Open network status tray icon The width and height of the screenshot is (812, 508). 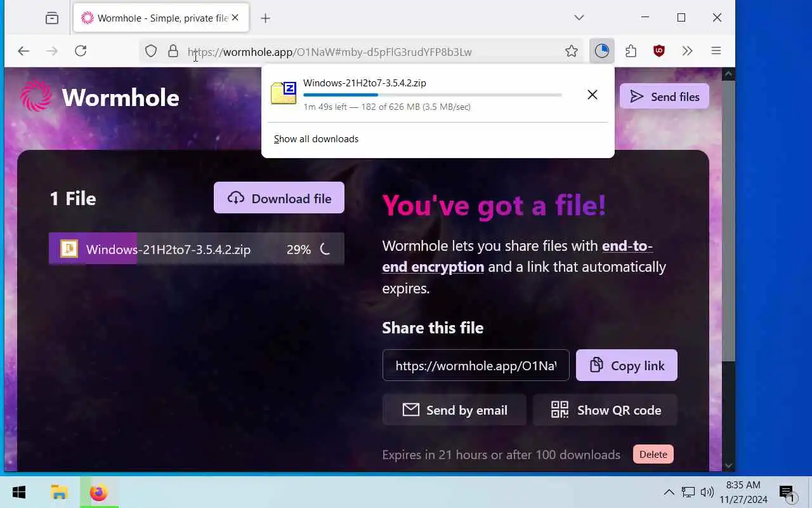(x=688, y=492)
